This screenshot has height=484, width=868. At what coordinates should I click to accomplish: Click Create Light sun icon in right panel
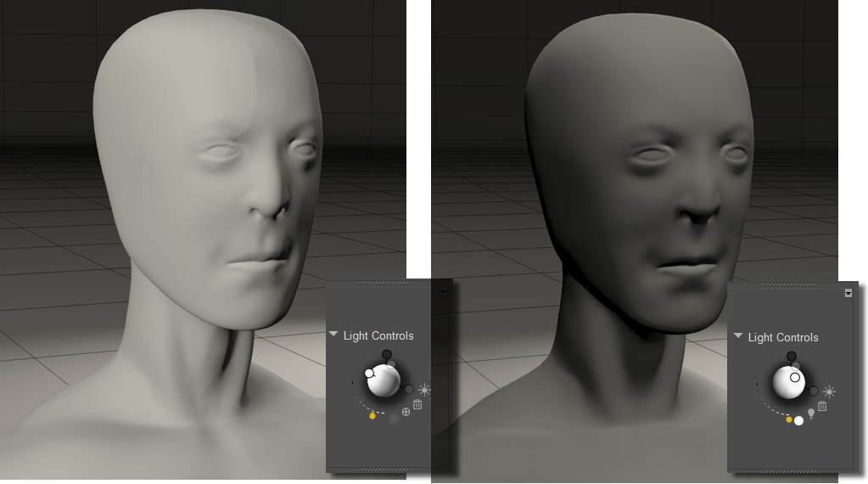pyautogui.click(x=829, y=391)
